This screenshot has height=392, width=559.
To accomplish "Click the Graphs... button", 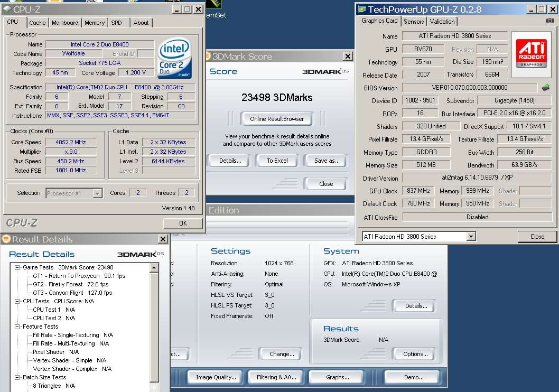I will [x=337, y=377].
